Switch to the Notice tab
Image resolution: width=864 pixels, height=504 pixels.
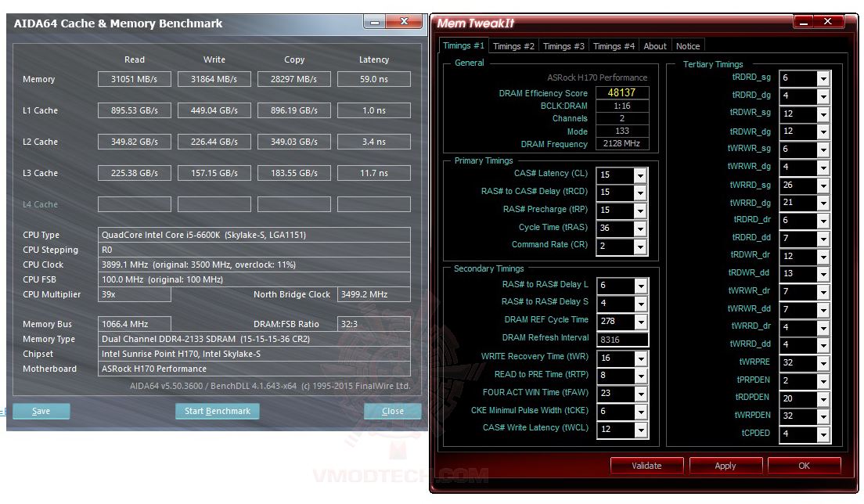point(688,46)
